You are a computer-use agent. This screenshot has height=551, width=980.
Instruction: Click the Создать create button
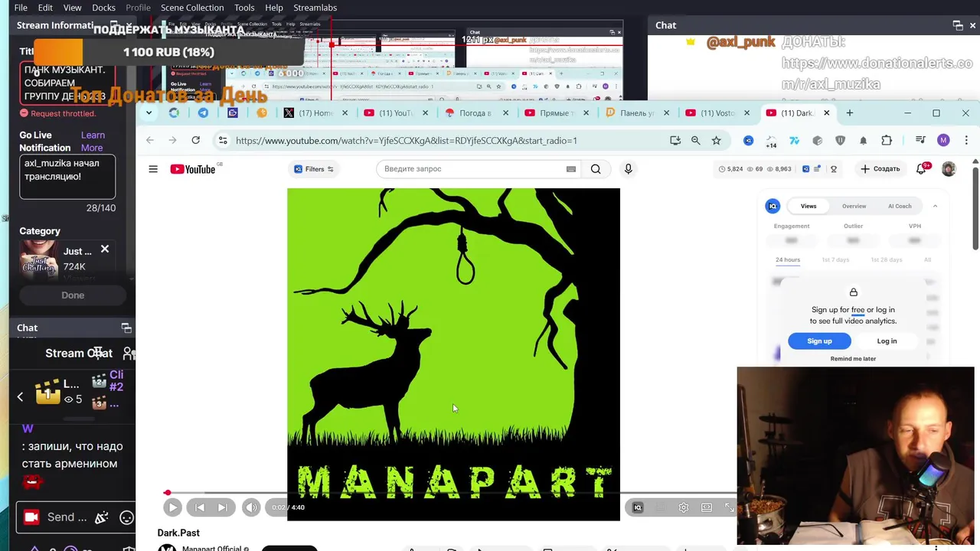tap(880, 169)
